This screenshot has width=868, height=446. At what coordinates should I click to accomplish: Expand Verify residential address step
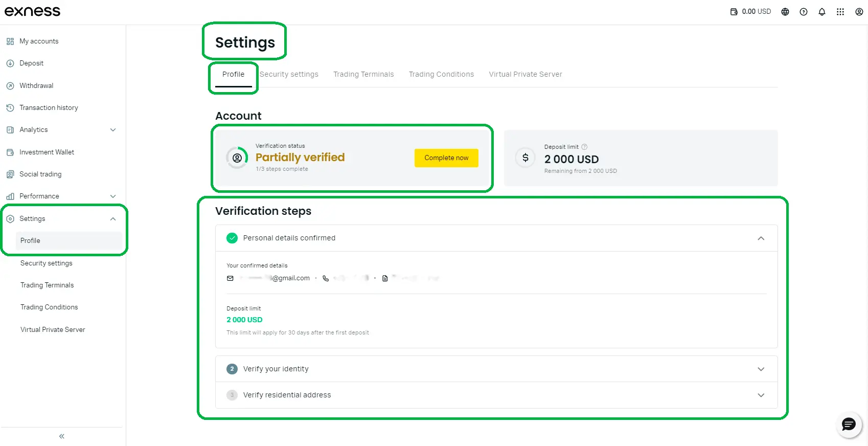(x=761, y=395)
